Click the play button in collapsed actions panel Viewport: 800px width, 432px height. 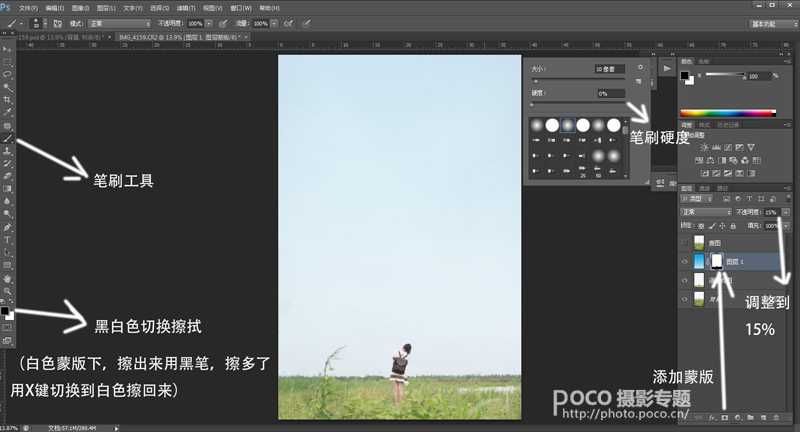(x=667, y=68)
